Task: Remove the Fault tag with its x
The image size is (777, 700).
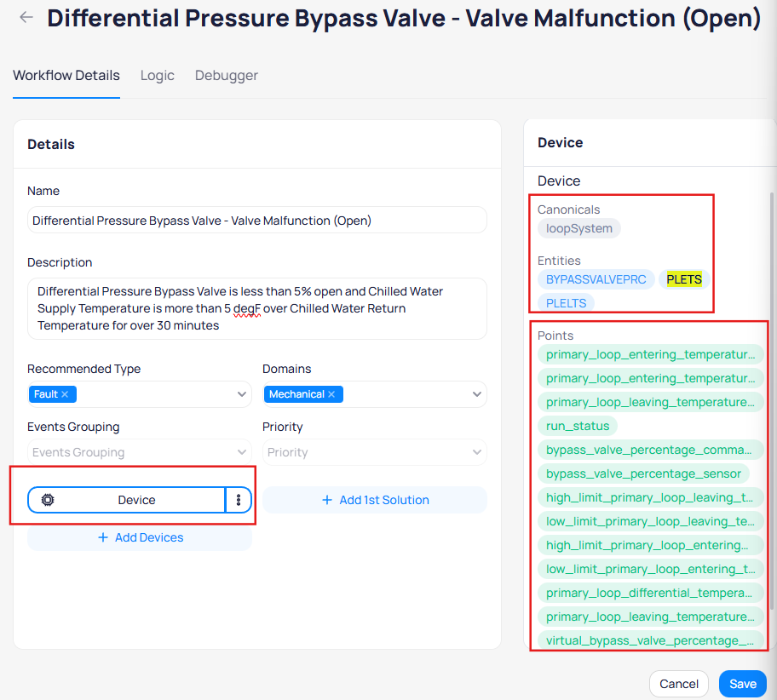Action: (x=65, y=394)
